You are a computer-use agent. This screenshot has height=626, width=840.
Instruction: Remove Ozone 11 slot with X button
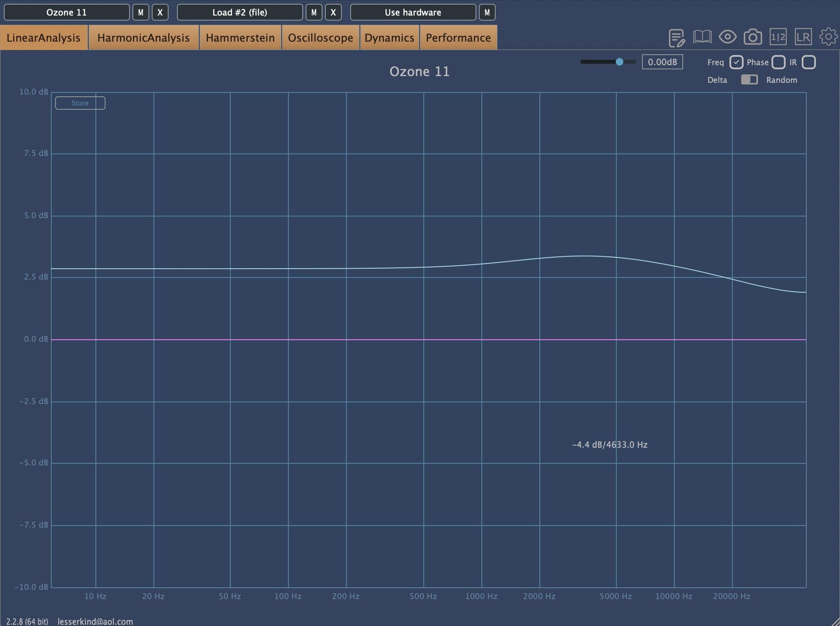[160, 12]
